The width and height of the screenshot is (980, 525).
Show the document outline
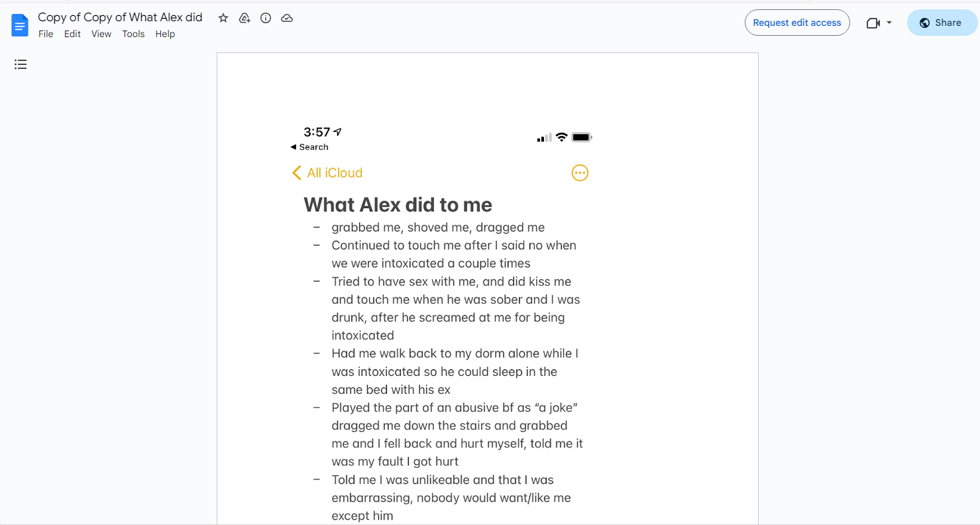pyautogui.click(x=21, y=64)
